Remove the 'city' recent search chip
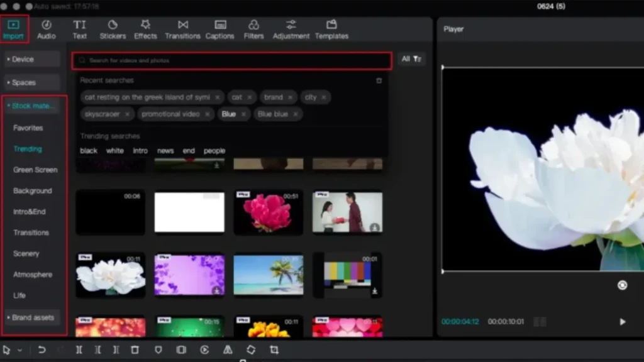Viewport: 644px width, 362px height. (324, 97)
